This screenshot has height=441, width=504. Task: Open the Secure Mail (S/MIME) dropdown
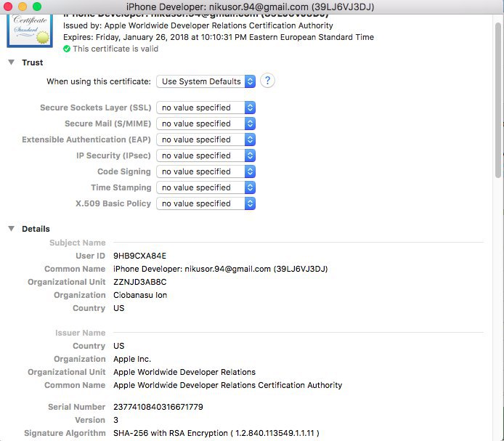coord(206,124)
